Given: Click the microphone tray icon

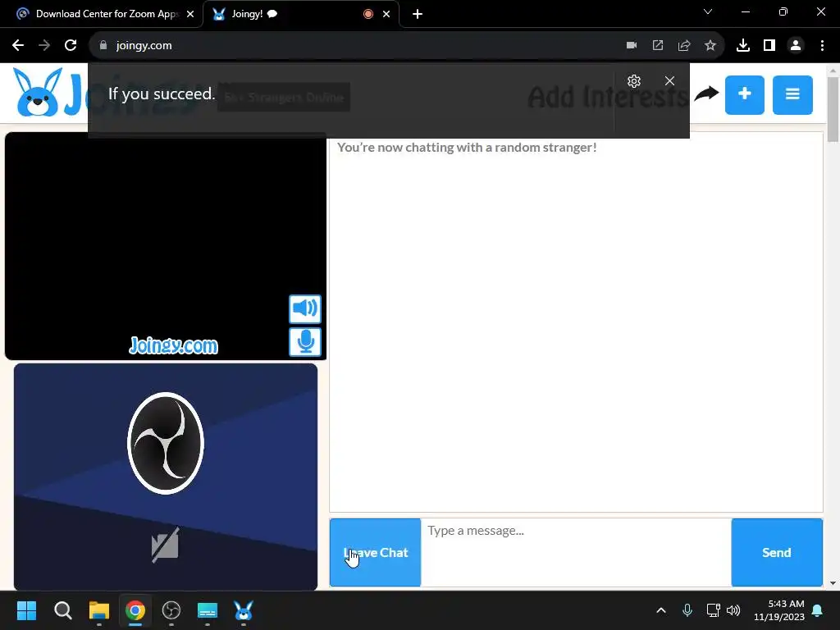Looking at the screenshot, I should 687,610.
